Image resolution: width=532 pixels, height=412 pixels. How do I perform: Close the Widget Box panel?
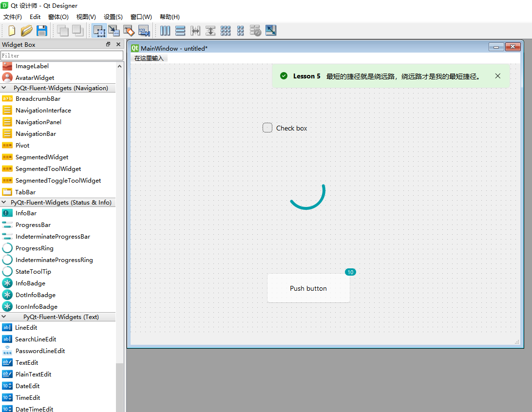click(x=118, y=44)
